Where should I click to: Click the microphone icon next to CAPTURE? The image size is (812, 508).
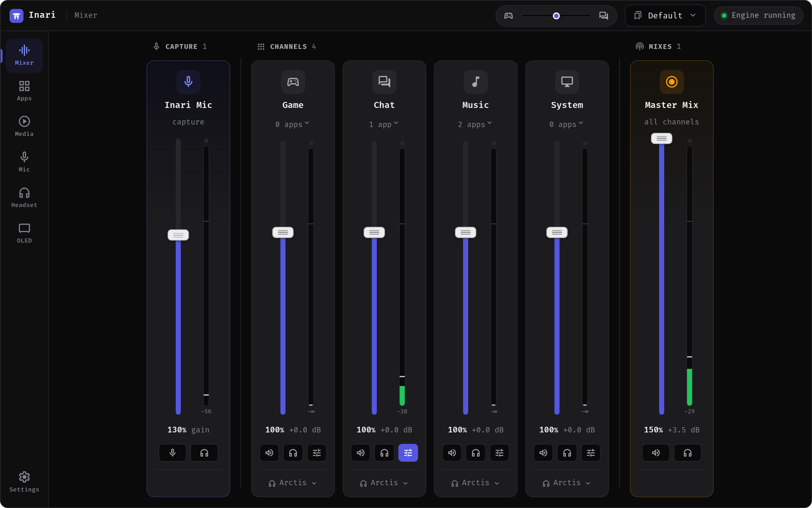tap(156, 46)
